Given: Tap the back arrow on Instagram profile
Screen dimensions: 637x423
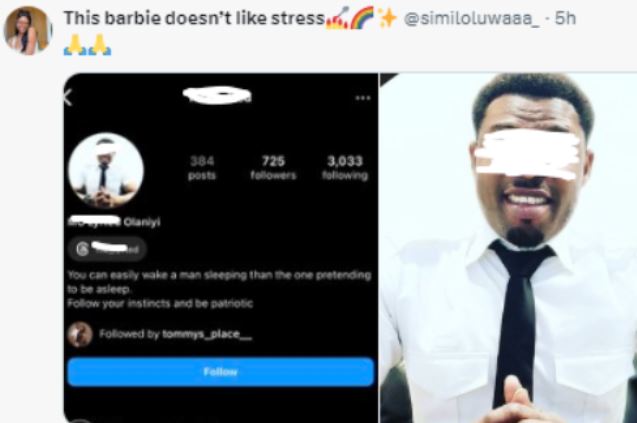Looking at the screenshot, I should 68,98.
